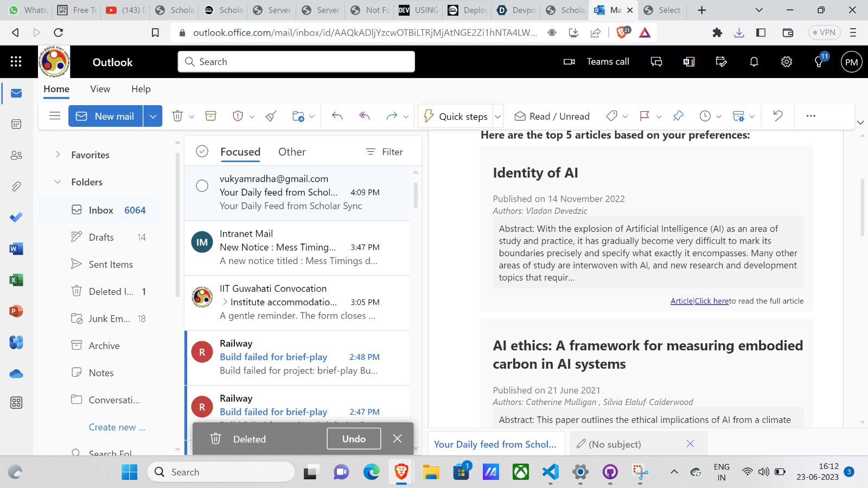Expand the ribbon with the chevron
This screenshot has height=488, width=868.
click(860, 123)
